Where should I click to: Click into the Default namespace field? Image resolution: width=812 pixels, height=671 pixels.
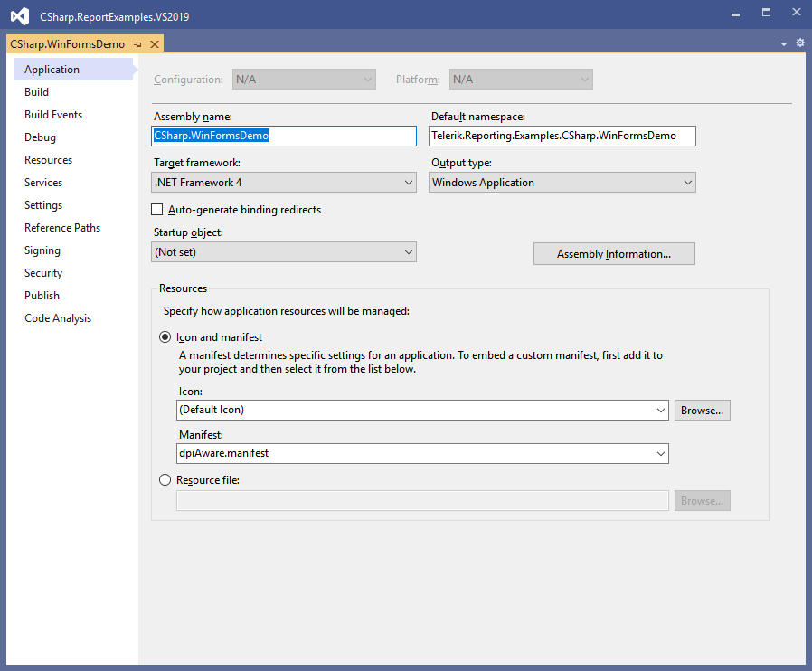pos(562,136)
